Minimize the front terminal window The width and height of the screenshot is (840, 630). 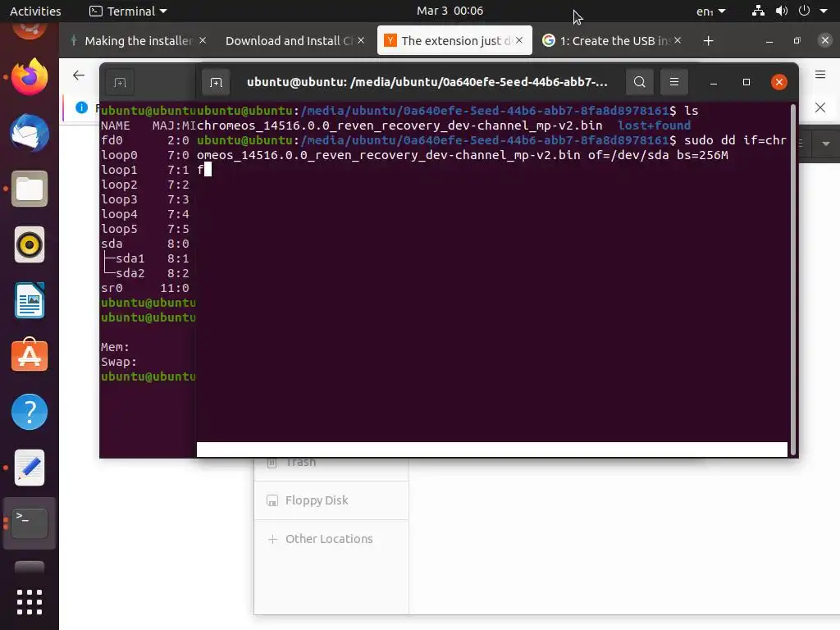714,83
